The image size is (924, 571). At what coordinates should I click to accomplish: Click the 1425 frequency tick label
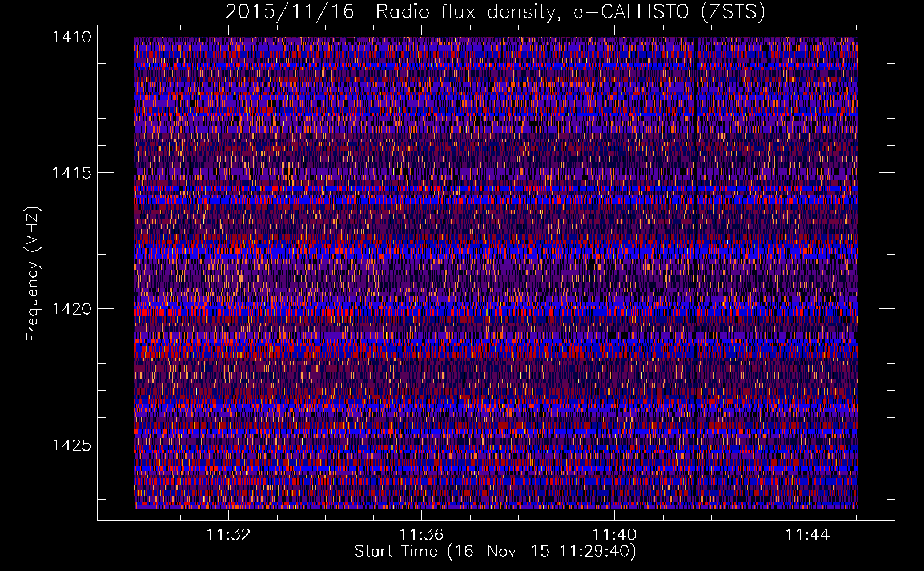[71, 445]
